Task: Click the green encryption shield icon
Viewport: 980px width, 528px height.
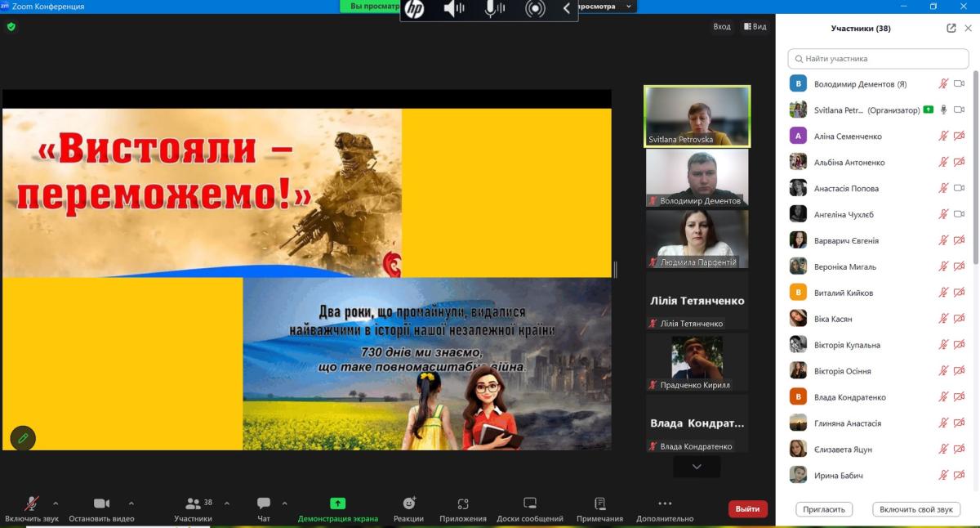Action: pos(11,26)
